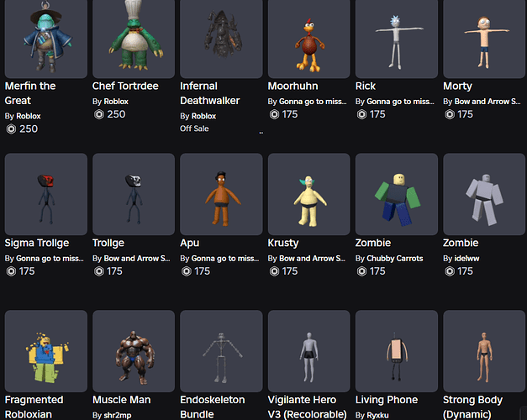Click the Trollge title link

[108, 243]
